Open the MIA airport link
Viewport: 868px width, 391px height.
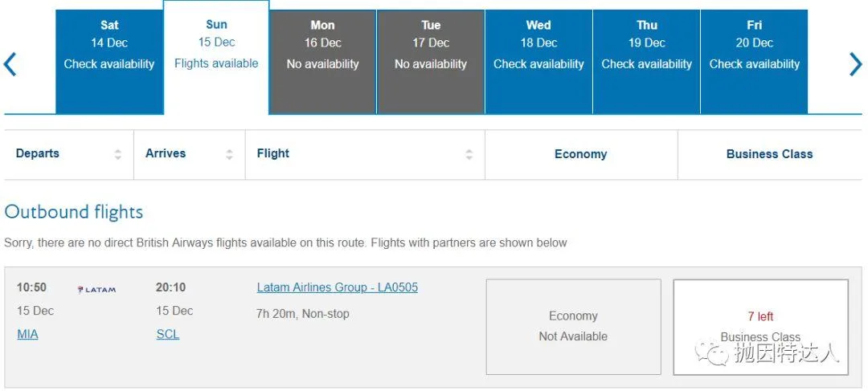pyautogui.click(x=27, y=334)
